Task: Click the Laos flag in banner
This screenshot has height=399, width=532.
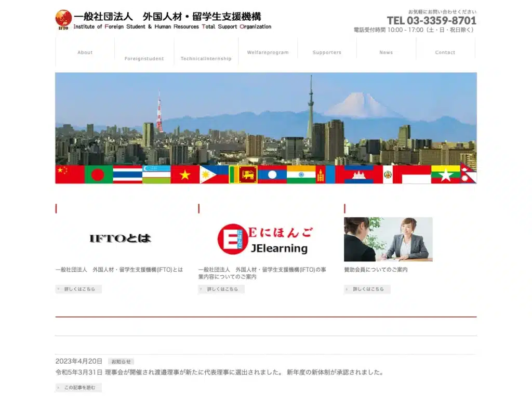Action: [x=272, y=175]
